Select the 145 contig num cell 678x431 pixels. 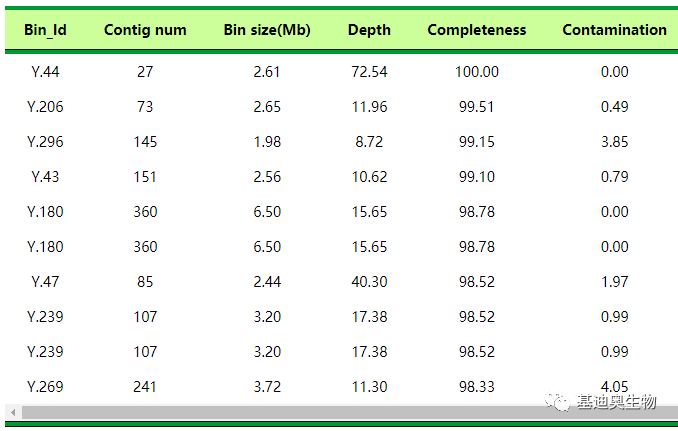[x=145, y=142]
